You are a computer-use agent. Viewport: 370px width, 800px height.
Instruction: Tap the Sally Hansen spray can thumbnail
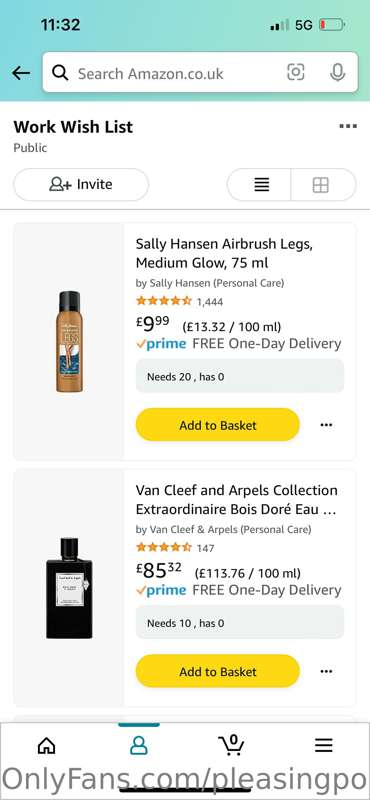tap(69, 341)
